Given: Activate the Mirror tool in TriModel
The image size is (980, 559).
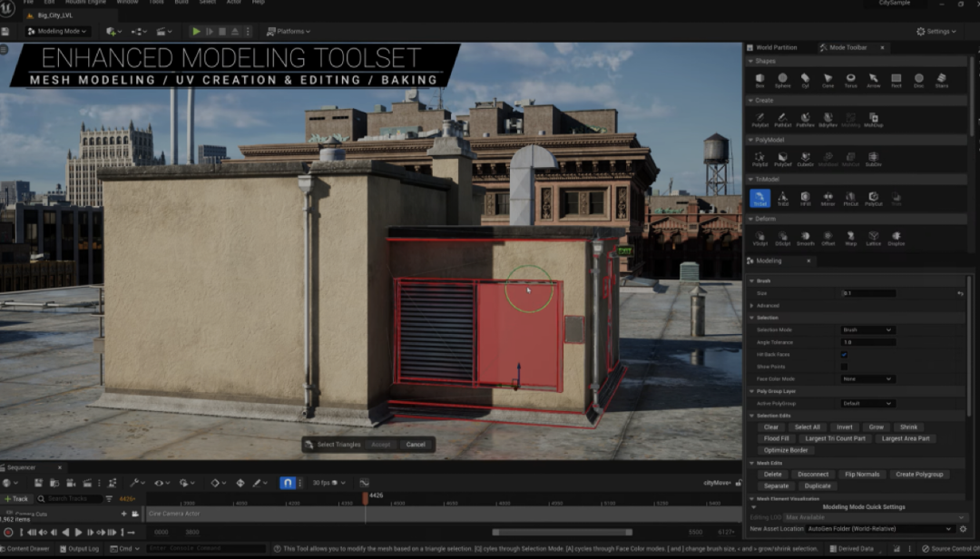Looking at the screenshot, I should (828, 199).
